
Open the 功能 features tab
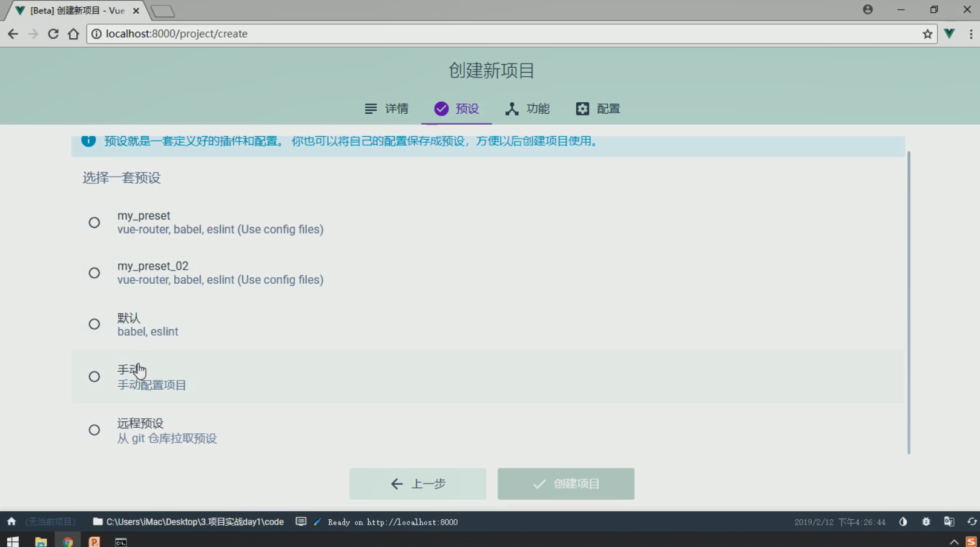click(527, 109)
